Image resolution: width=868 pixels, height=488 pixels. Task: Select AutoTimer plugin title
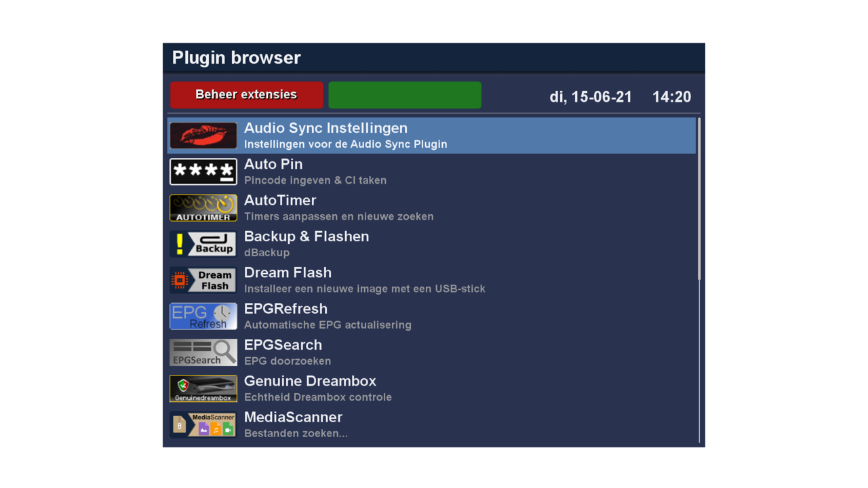click(x=280, y=201)
